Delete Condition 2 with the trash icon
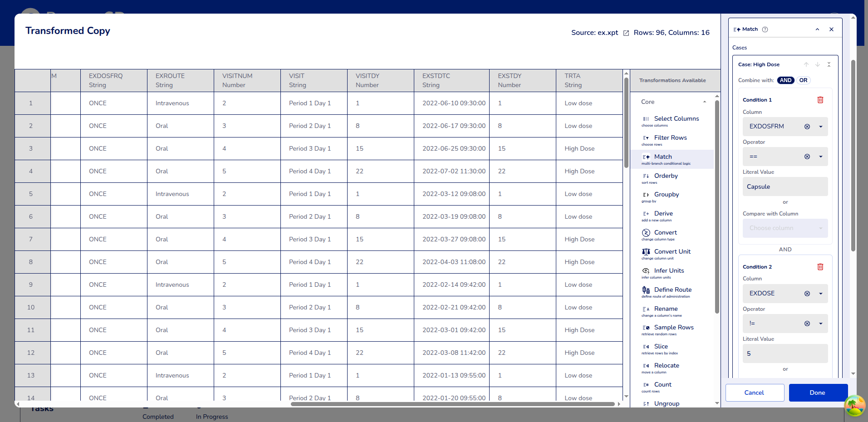The width and height of the screenshot is (868, 422). [x=820, y=267]
